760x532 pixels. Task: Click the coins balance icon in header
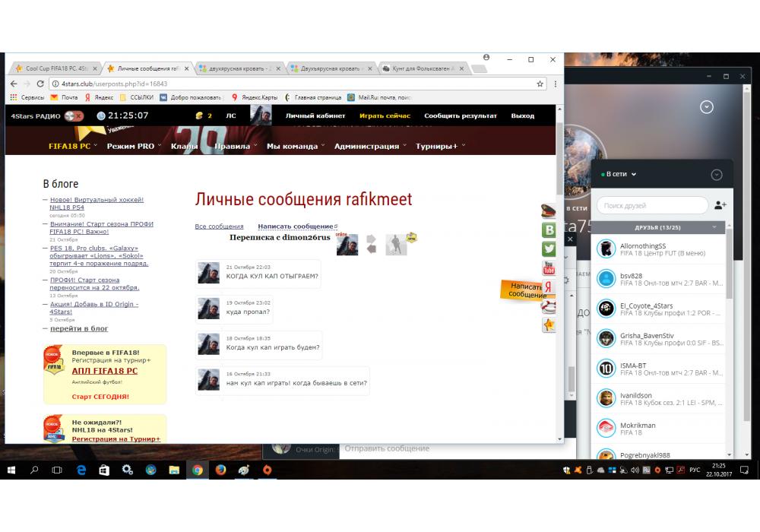tap(200, 116)
